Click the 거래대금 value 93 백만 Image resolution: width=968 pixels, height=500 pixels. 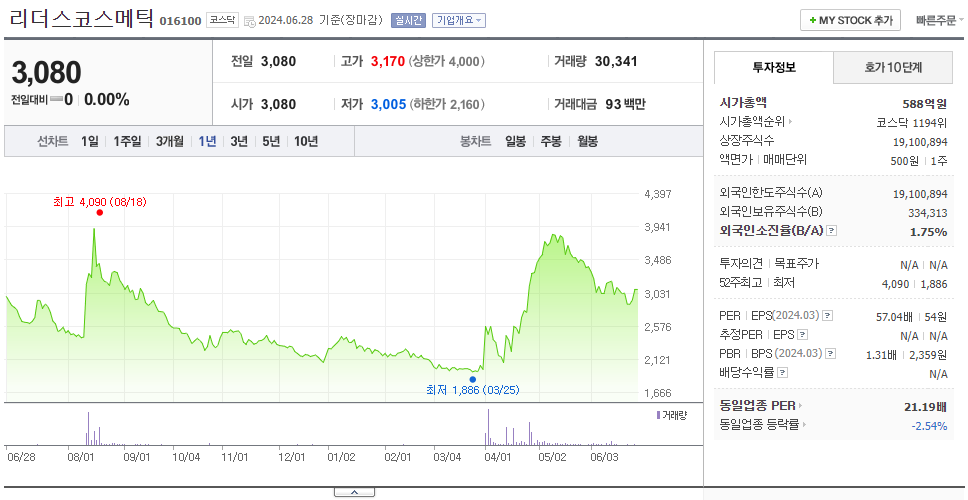[625, 104]
